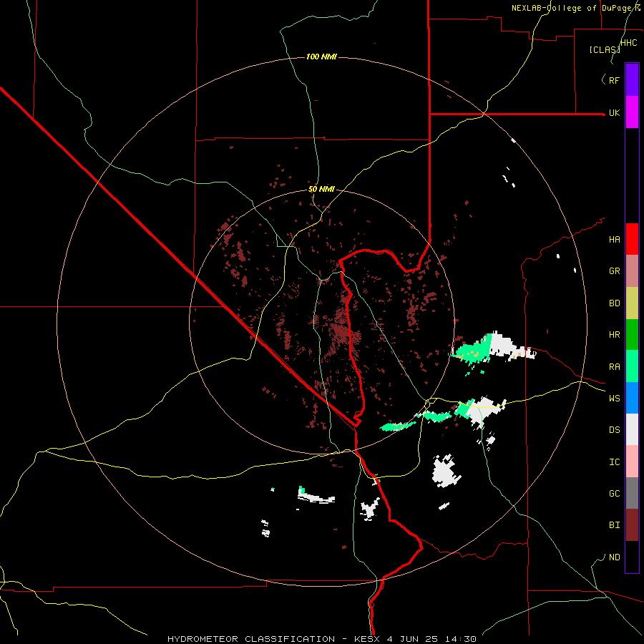Click the BD legend label
This screenshot has height=644, width=644.
[614, 303]
